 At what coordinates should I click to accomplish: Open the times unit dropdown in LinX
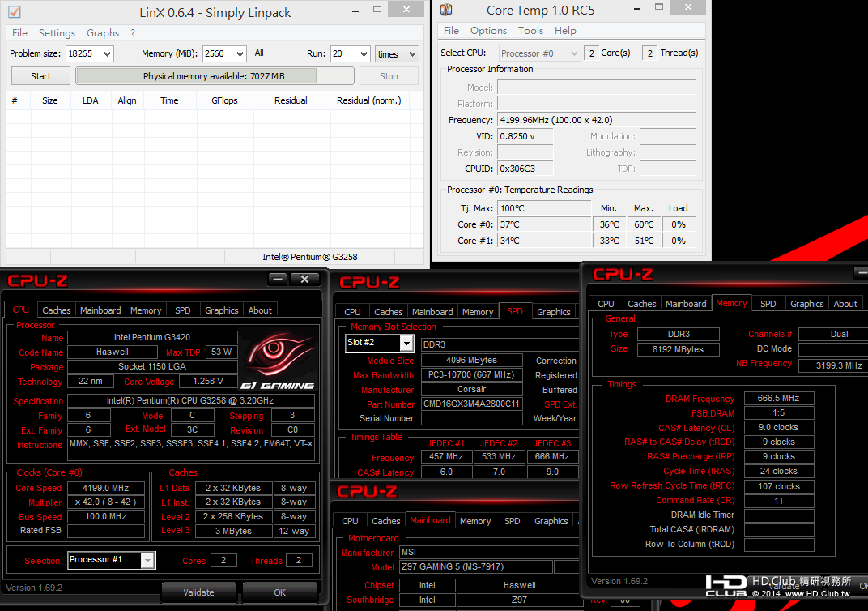pyautogui.click(x=412, y=54)
